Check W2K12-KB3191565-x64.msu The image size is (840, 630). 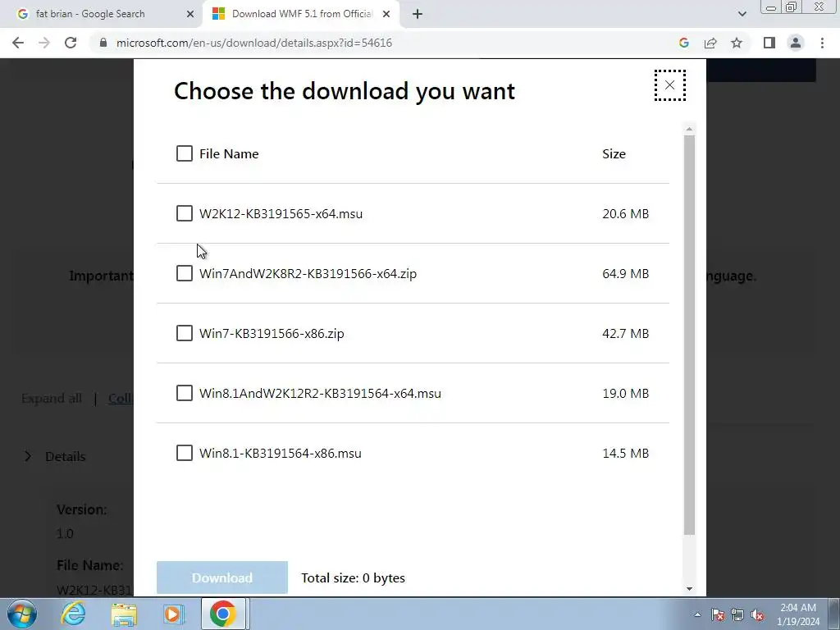[185, 214]
